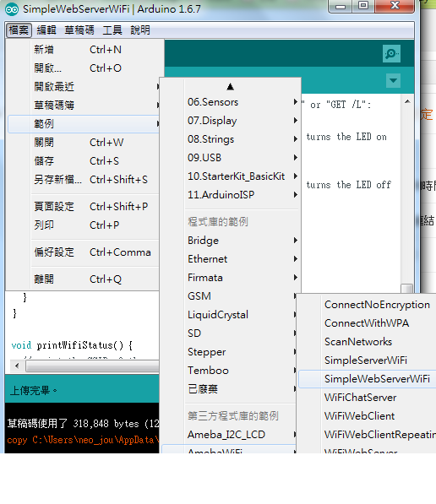This screenshot has height=504, width=436.
Task: Click the console line showing 318,848 bytes
Action: click(84, 424)
